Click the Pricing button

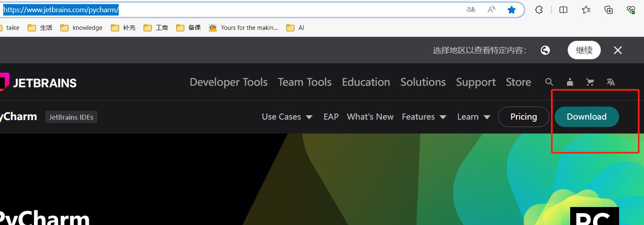[x=524, y=117]
